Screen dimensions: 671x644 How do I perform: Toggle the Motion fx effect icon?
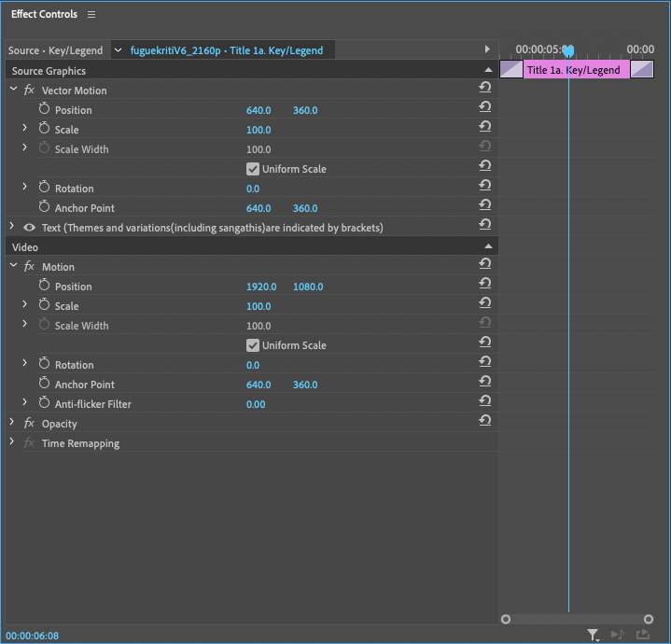29,267
